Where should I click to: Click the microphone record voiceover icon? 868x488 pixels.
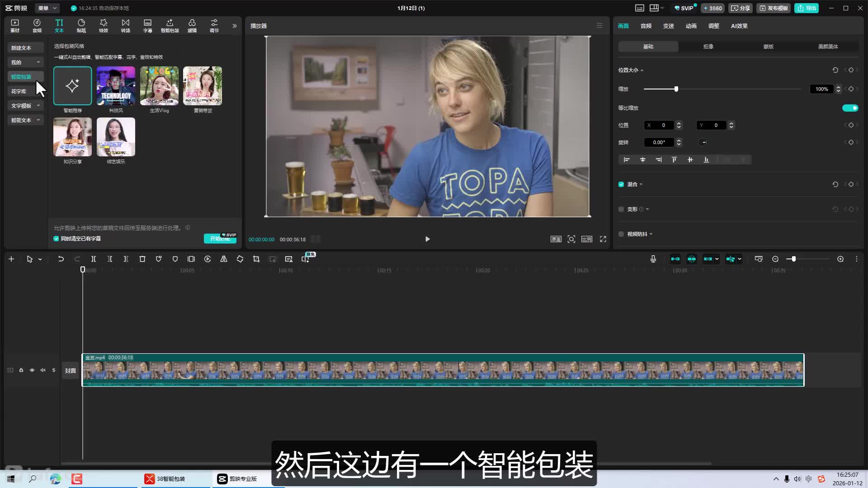pyautogui.click(x=653, y=259)
